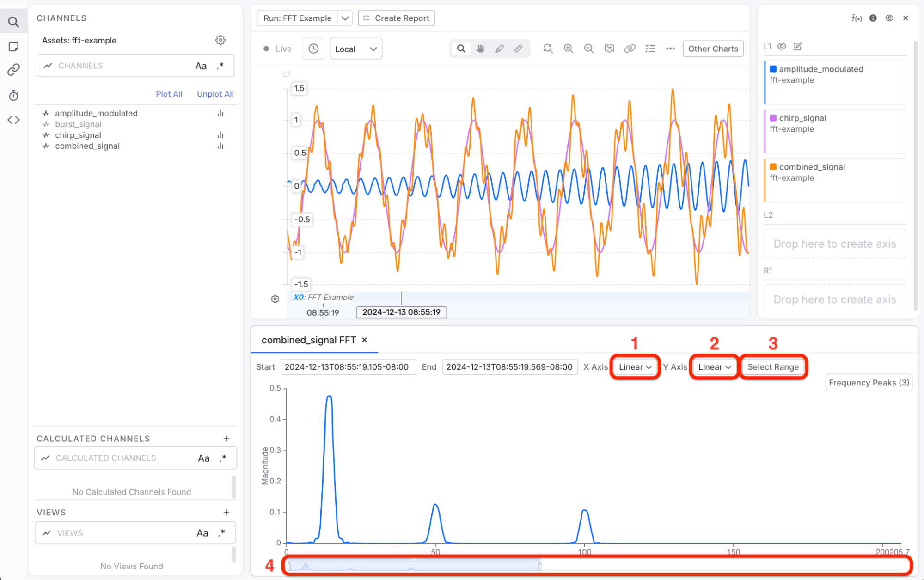Screen dimensions: 924x580
Task: Click the Select Range button
Action: (773, 367)
